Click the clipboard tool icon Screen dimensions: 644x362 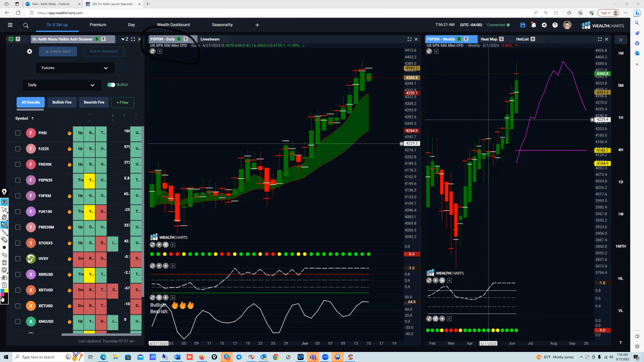[4, 285]
